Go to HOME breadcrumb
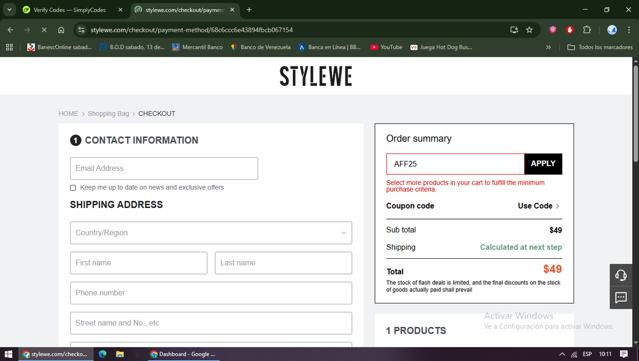 (68, 114)
